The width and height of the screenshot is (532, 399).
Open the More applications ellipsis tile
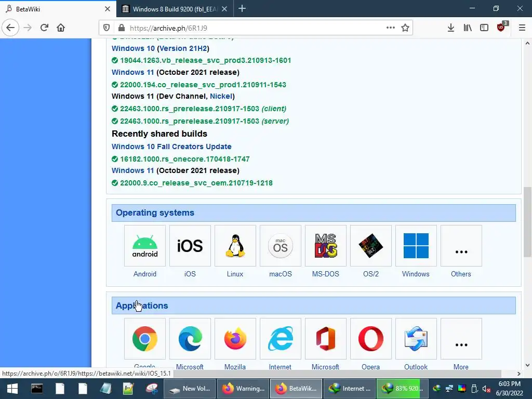(461, 339)
